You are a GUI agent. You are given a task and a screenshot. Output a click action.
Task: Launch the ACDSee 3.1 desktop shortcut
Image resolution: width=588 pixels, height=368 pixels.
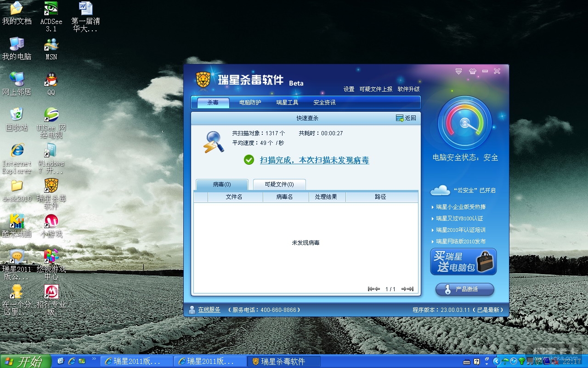tap(51, 17)
